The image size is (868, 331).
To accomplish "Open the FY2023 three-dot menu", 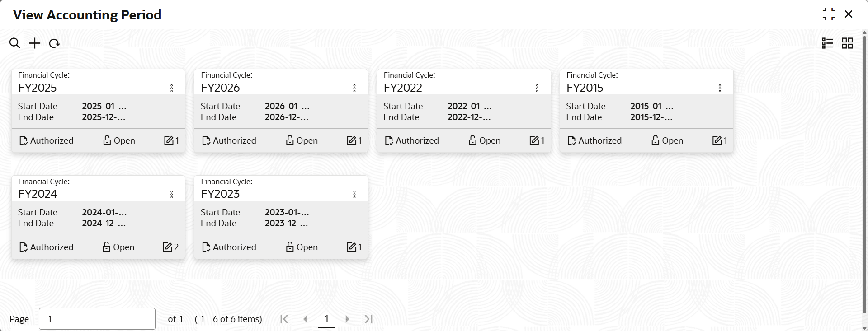I will point(354,194).
